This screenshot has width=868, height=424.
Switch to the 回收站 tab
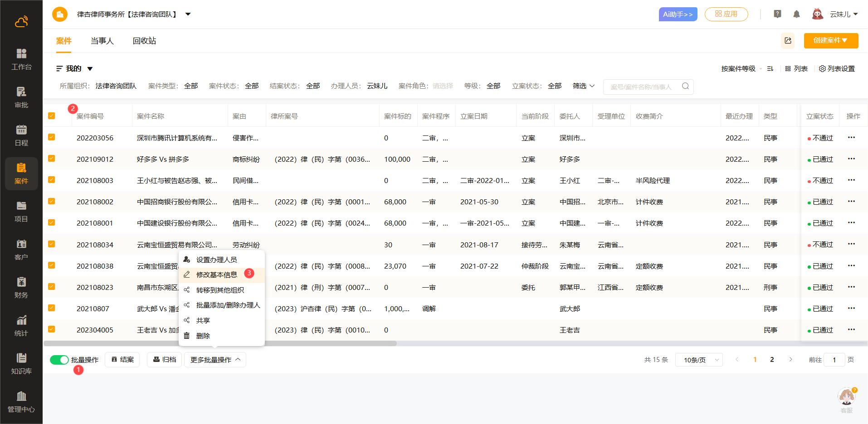pyautogui.click(x=144, y=41)
